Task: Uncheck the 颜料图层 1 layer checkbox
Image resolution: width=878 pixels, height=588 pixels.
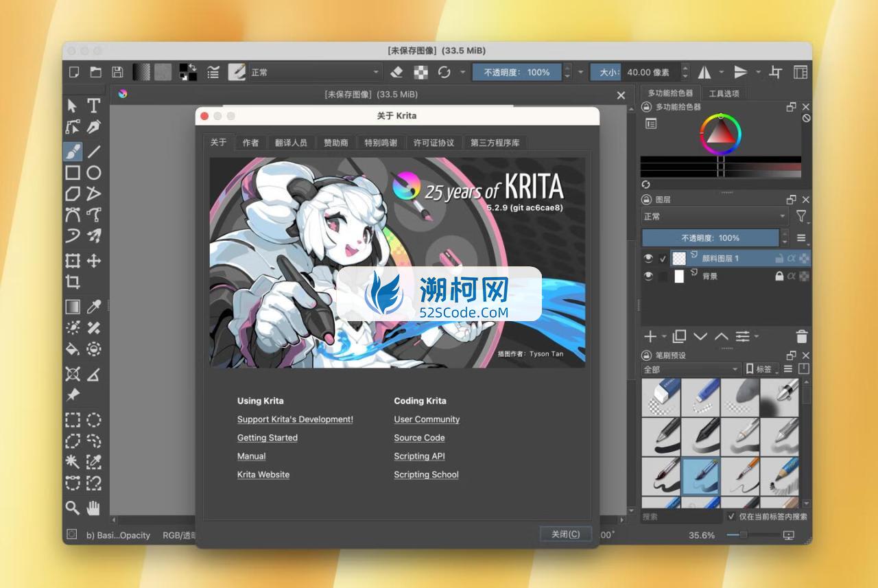Action: [663, 259]
